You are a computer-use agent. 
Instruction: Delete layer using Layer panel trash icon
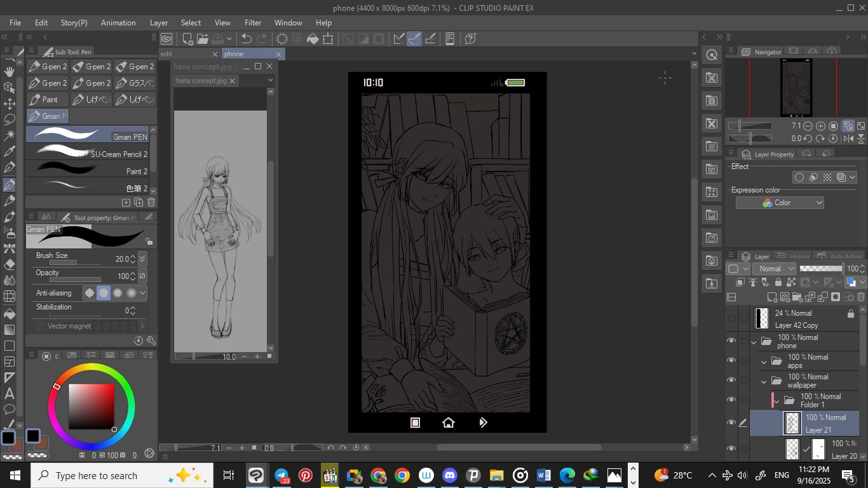(861, 297)
